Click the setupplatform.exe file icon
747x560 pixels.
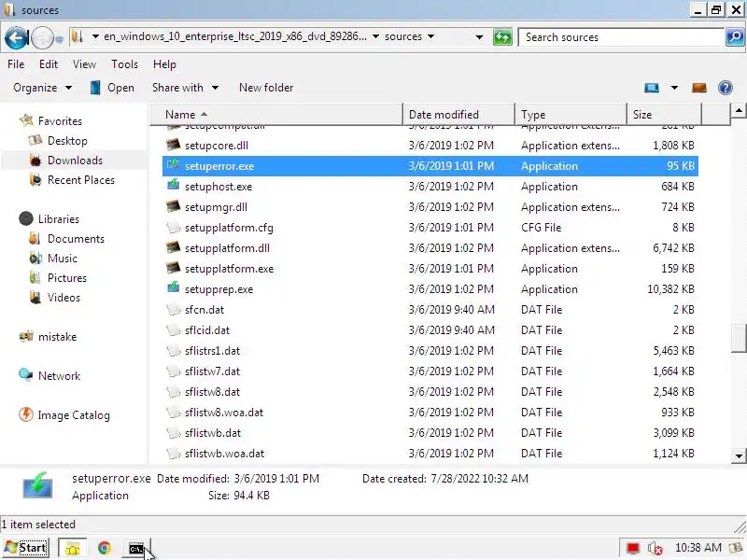click(174, 268)
